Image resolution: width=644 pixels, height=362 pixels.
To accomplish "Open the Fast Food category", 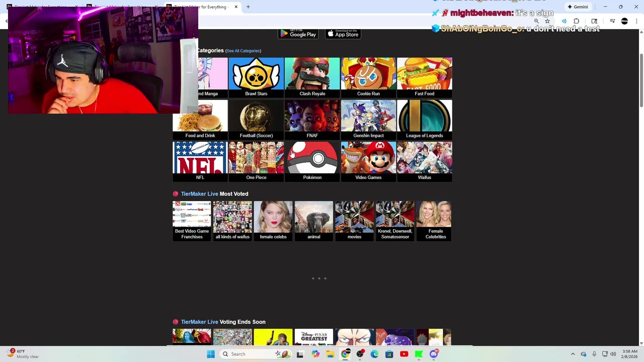I will click(x=424, y=77).
